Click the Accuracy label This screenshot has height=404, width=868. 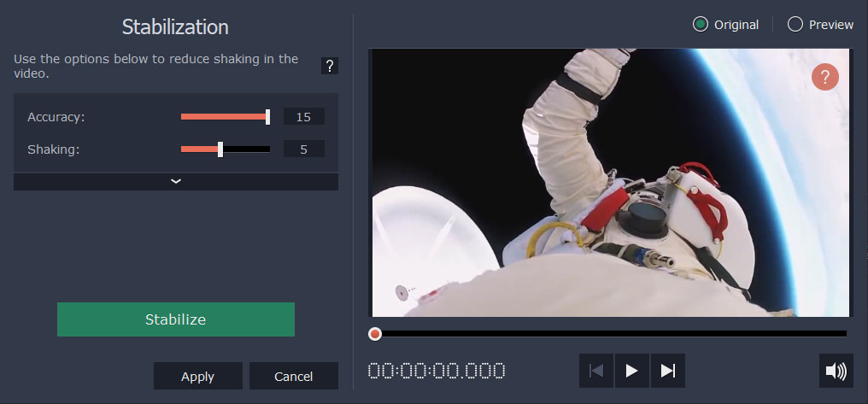(x=56, y=117)
